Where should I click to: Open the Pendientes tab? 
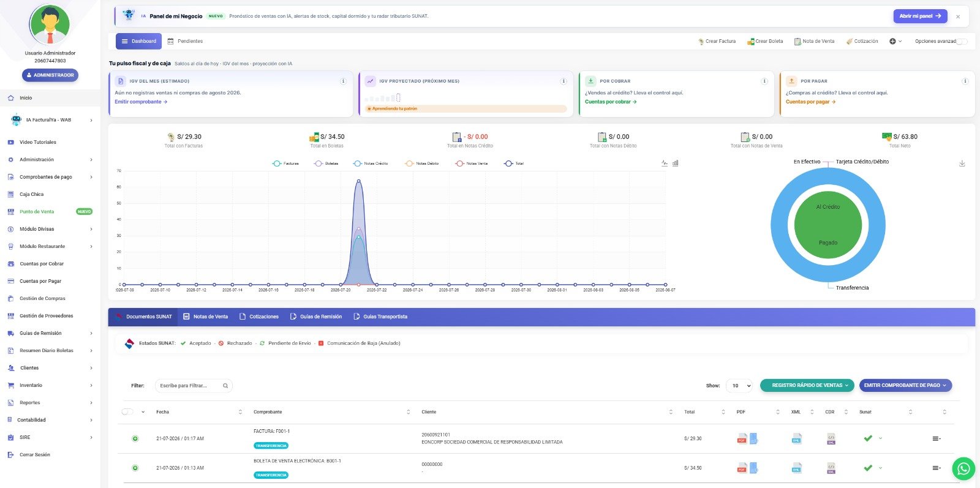coord(185,41)
